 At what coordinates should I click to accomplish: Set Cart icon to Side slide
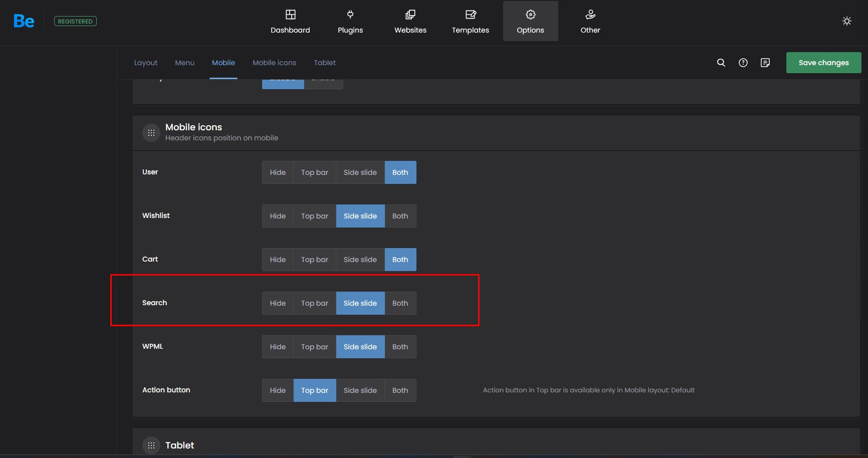(360, 260)
